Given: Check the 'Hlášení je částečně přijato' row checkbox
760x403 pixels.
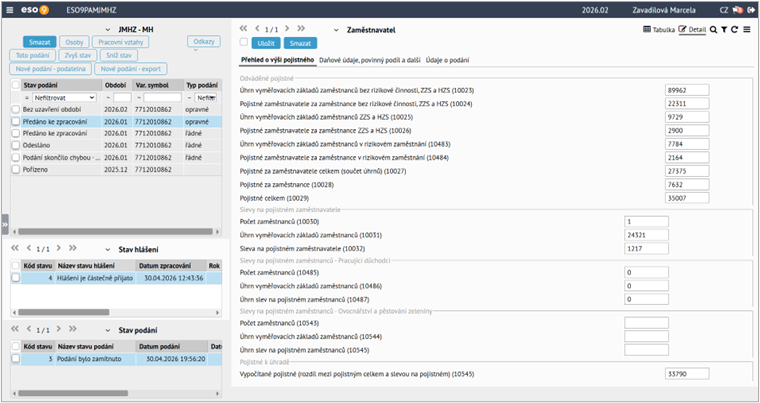Looking at the screenshot, I should coord(16,278).
